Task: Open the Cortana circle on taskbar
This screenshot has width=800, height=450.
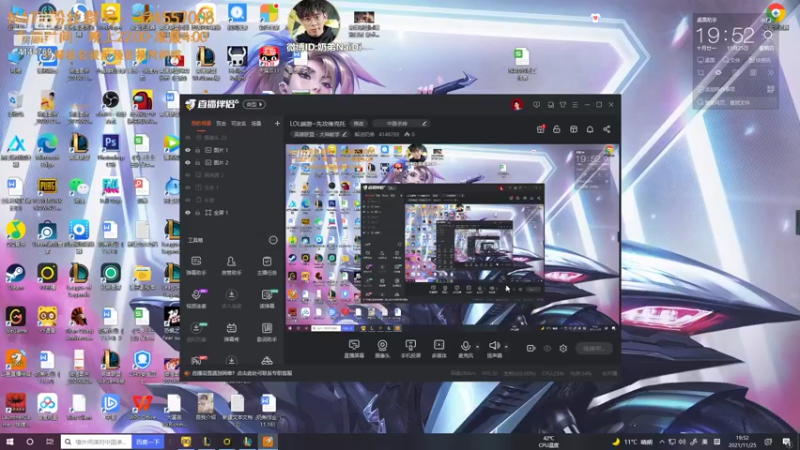Action: point(30,442)
